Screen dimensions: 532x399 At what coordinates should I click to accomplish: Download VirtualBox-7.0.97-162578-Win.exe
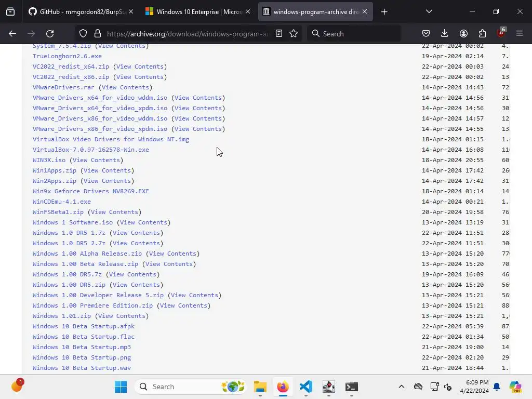click(90, 150)
